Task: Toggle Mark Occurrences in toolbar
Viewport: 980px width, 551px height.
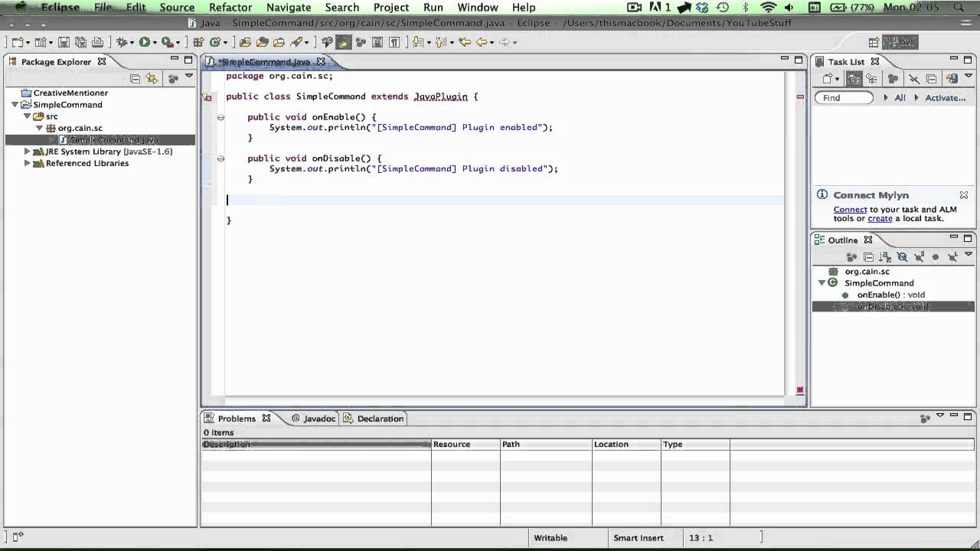Action: coord(343,42)
